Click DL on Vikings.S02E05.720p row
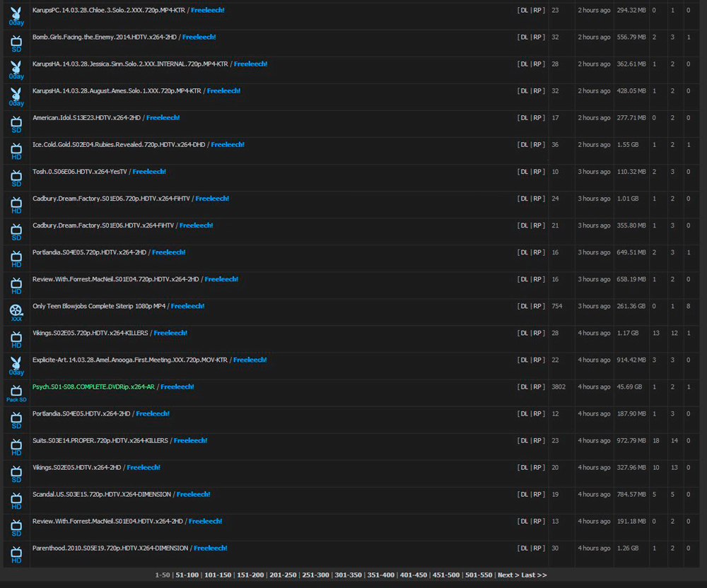 [x=524, y=333]
